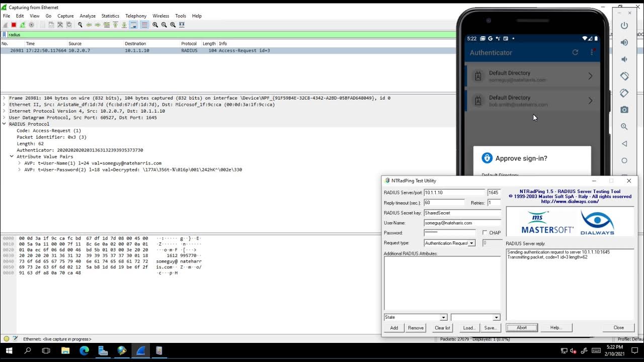
Task: Open the State attribute dropdown
Action: (443, 317)
